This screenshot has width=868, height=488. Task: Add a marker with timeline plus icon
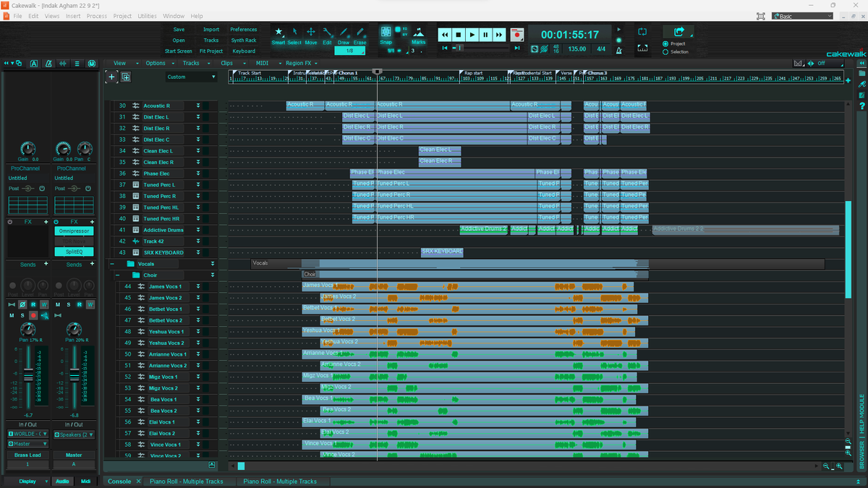tap(848, 80)
